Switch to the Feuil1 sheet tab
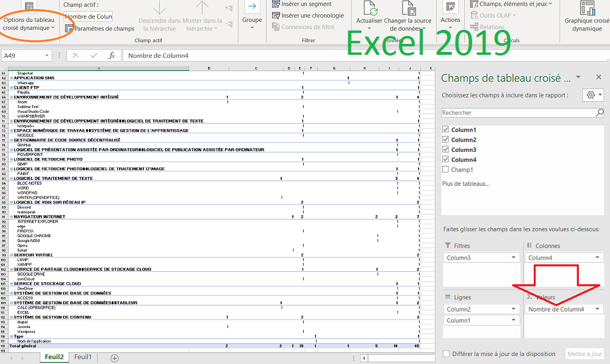The width and height of the screenshot is (610, 364). point(82,357)
